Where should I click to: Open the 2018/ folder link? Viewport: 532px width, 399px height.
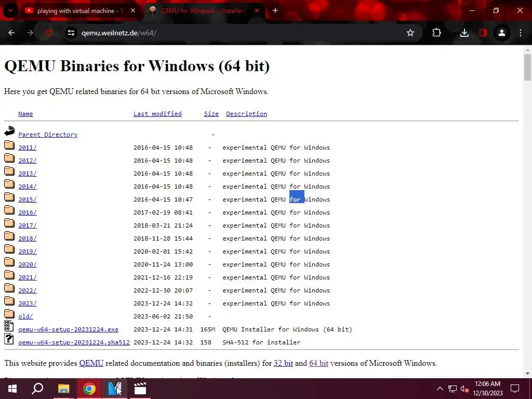coord(28,238)
